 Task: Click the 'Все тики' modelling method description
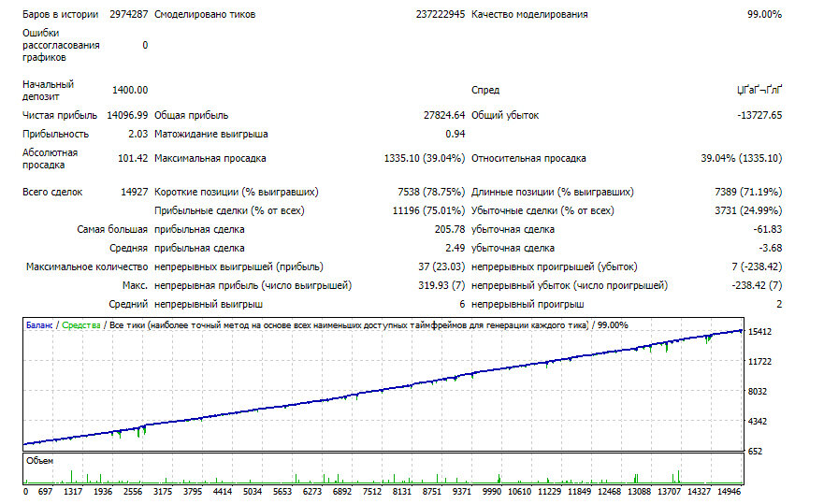coord(349,325)
